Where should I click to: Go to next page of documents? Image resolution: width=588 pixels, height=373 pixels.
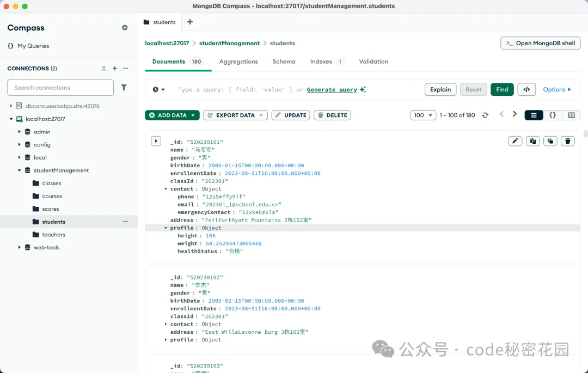[514, 114]
